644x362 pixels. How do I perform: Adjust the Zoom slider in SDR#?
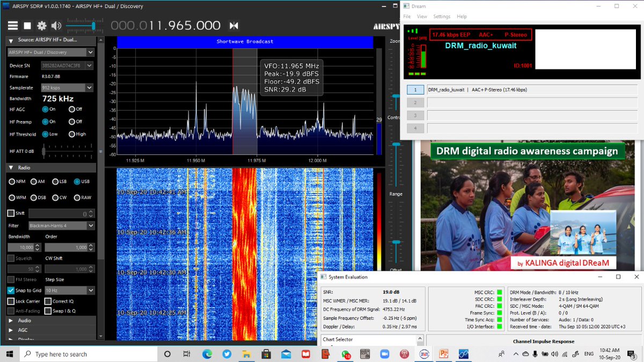(x=396, y=95)
